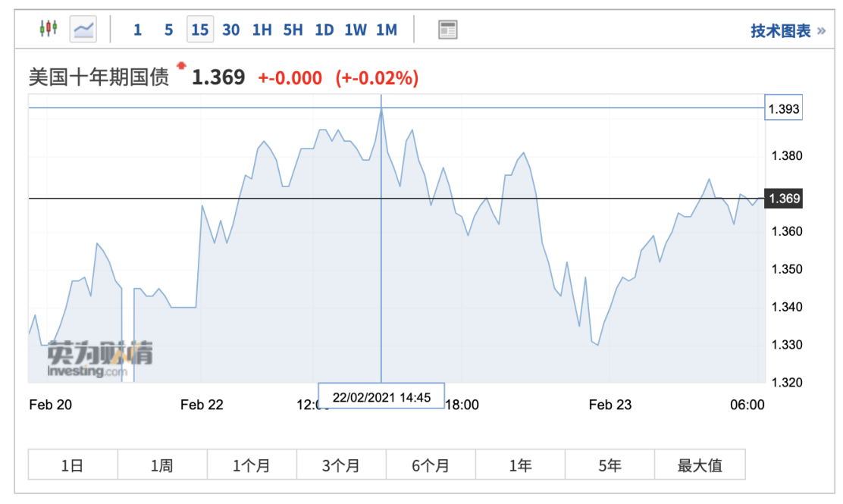Select the 1M interval
843x504 pixels.
386,30
